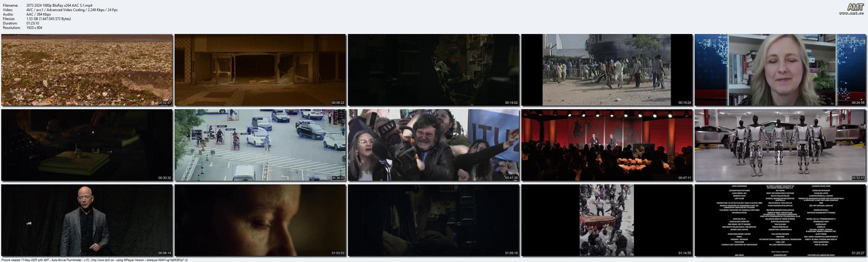Screen dimensions: 868x262
Task: Click the 'Filesize:' label
Action: (x=8, y=19)
